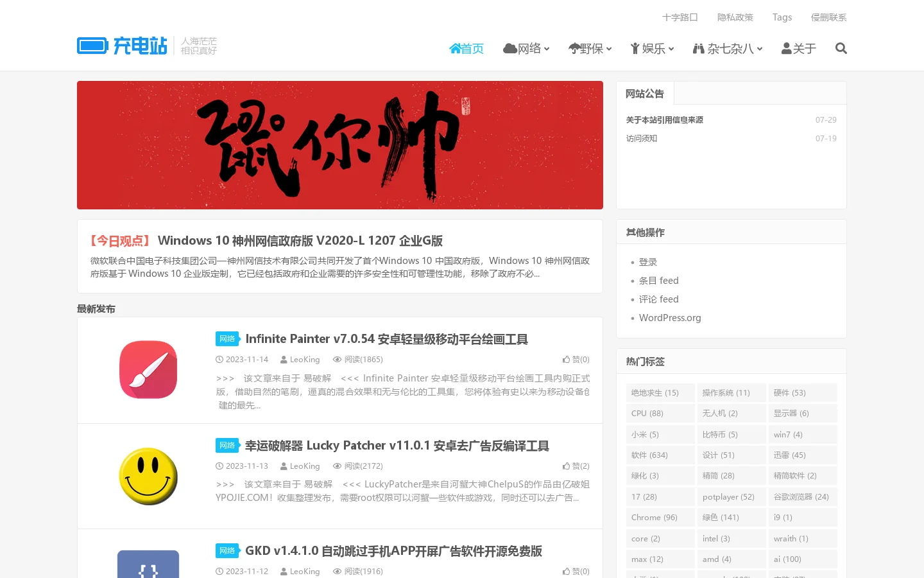This screenshot has width=924, height=578.
Task: Expand the 野保 menu chevron
Action: (x=609, y=49)
